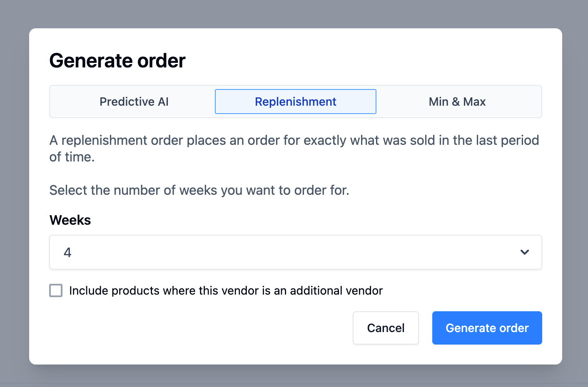Click the Weeks field label
The height and width of the screenshot is (387, 588).
click(70, 220)
